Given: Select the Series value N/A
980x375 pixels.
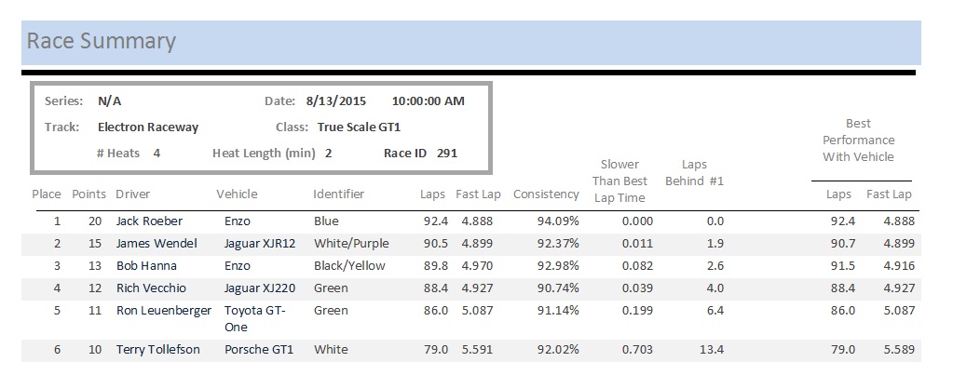Looking at the screenshot, I should click(109, 101).
